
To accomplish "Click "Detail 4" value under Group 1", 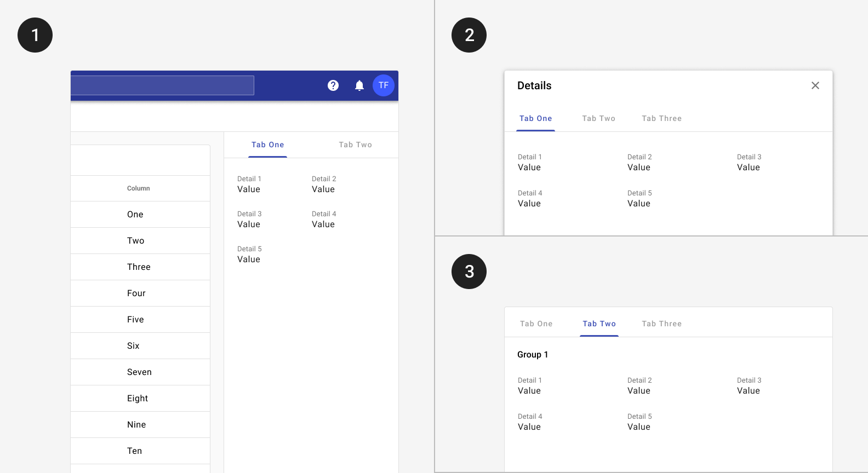I will [529, 427].
